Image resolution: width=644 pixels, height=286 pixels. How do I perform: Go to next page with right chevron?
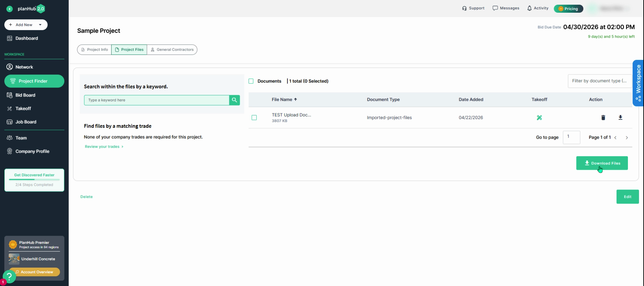pyautogui.click(x=627, y=138)
